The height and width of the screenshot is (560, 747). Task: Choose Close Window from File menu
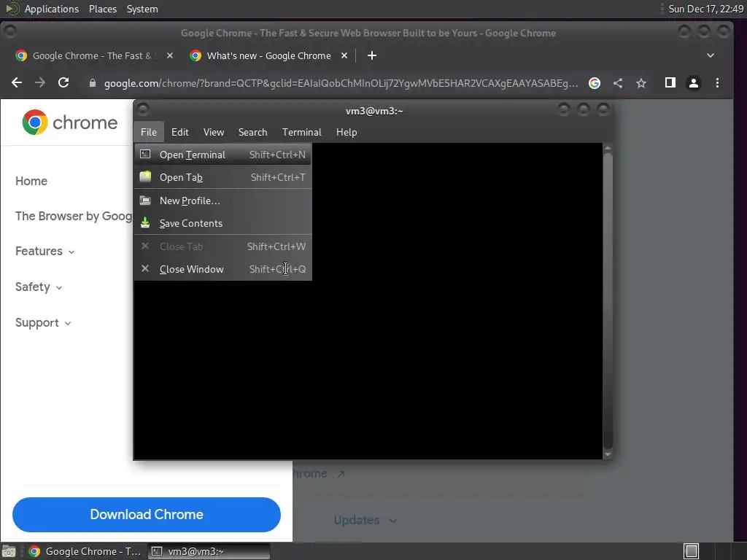[x=223, y=269]
